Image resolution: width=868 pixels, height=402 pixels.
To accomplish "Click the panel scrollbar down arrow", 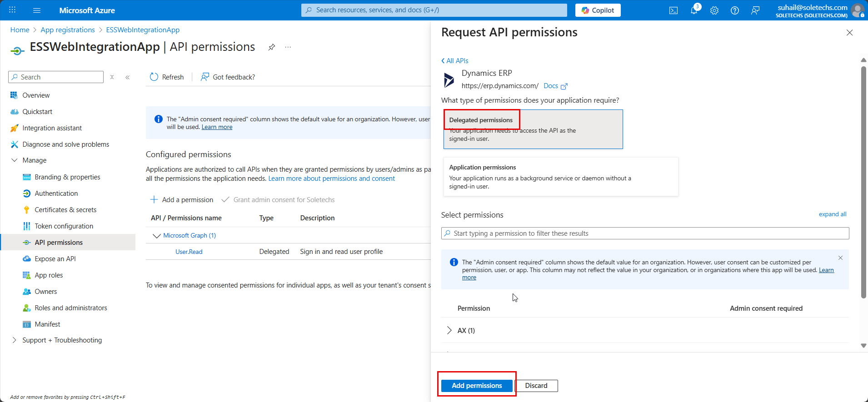I will (863, 346).
